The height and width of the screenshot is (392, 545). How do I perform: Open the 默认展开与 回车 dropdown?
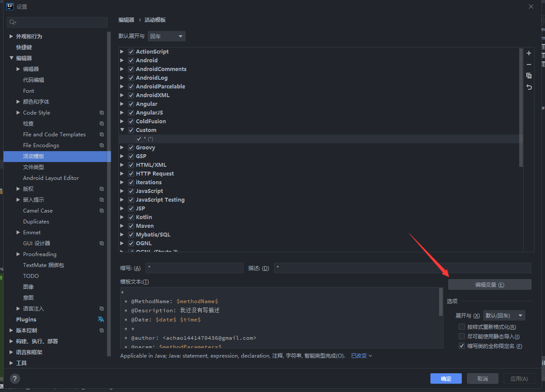click(x=166, y=36)
